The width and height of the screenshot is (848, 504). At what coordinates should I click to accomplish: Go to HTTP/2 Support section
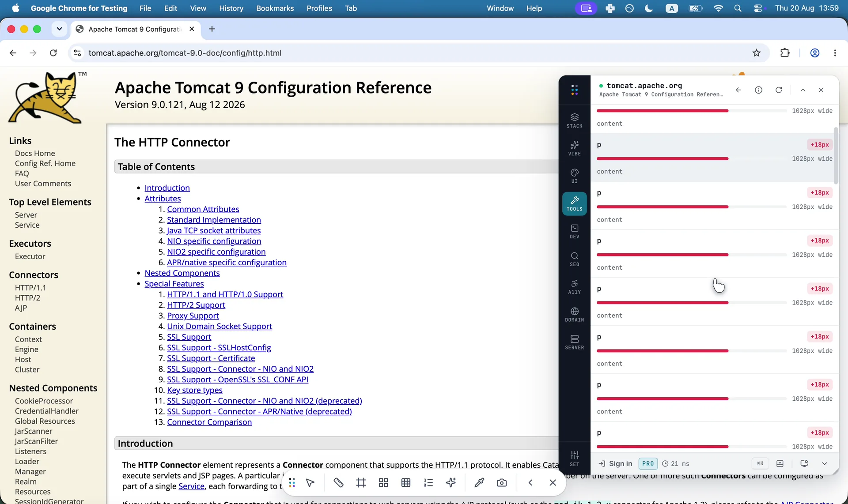click(x=196, y=305)
